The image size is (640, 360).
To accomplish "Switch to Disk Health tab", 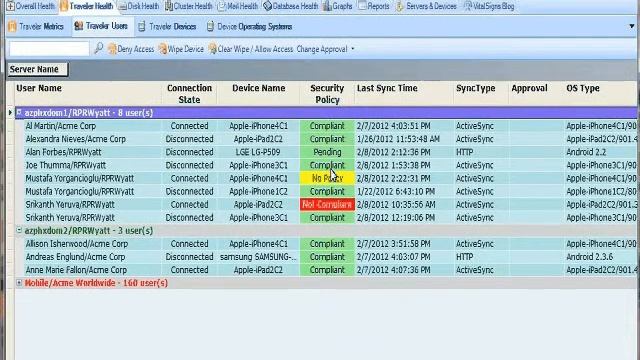I will pyautogui.click(x=139, y=6).
